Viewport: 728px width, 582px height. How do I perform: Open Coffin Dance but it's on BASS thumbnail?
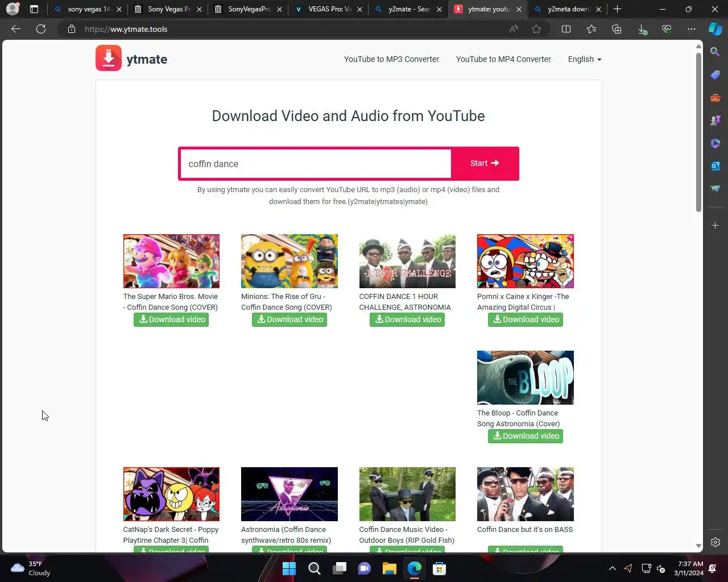click(x=526, y=494)
